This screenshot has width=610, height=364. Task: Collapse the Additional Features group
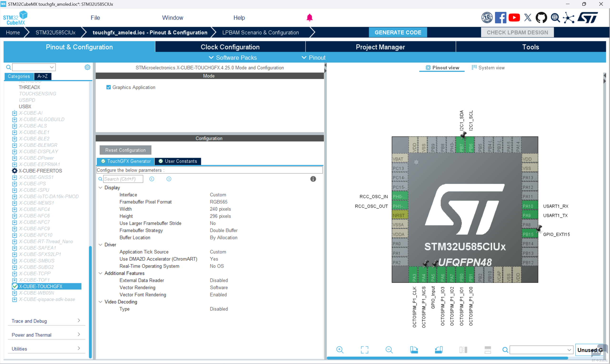point(100,273)
